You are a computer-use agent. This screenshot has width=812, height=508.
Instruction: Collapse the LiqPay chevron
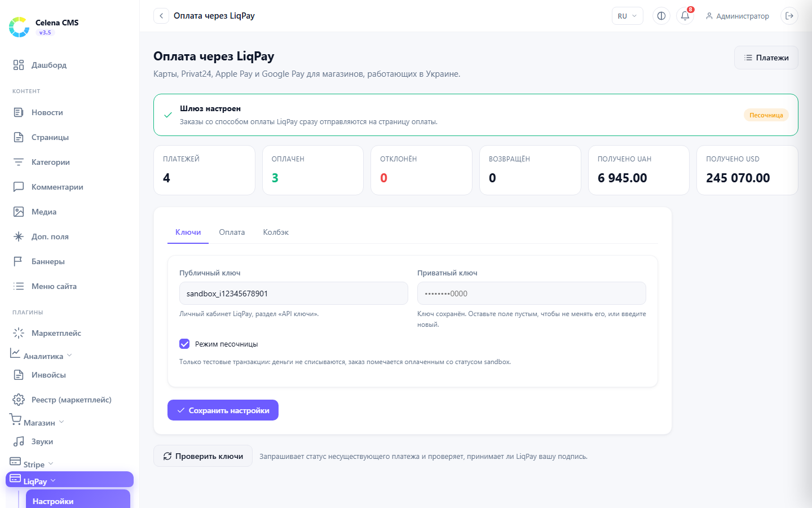53,480
